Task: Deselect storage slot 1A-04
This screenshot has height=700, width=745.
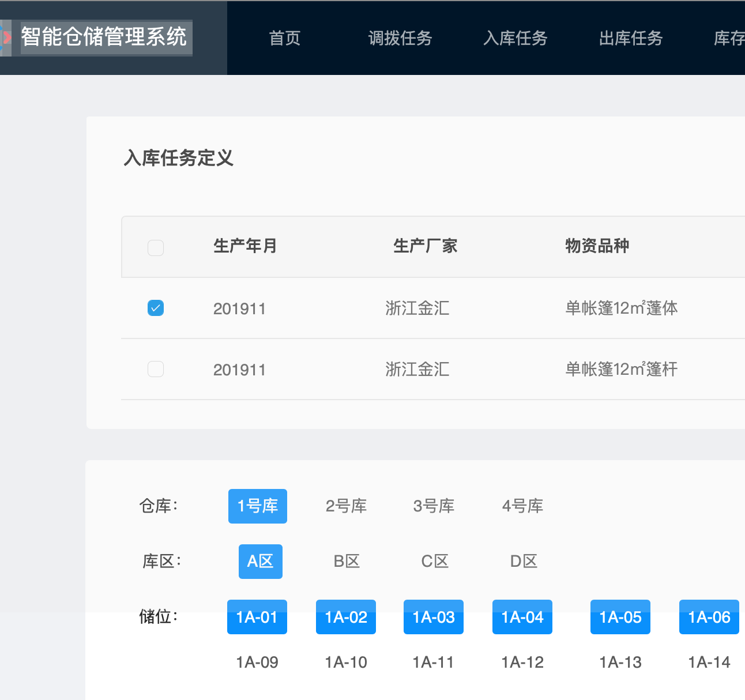Action: coord(522,617)
